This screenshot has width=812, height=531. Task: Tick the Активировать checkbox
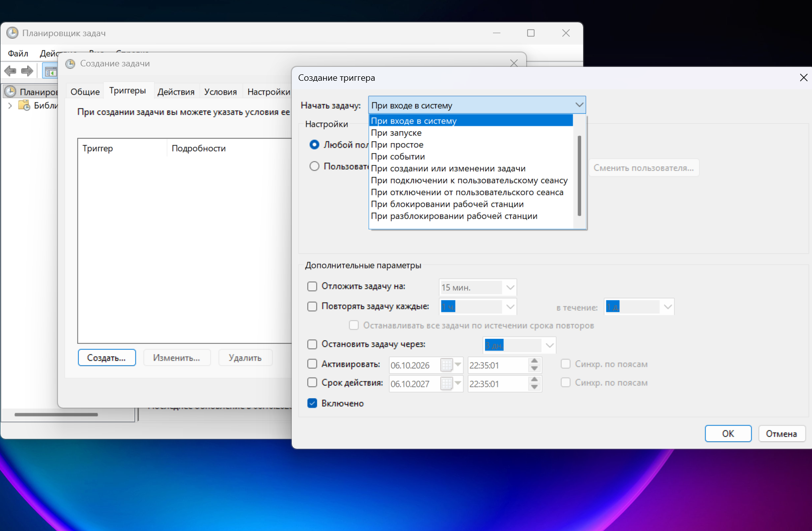[312, 364]
